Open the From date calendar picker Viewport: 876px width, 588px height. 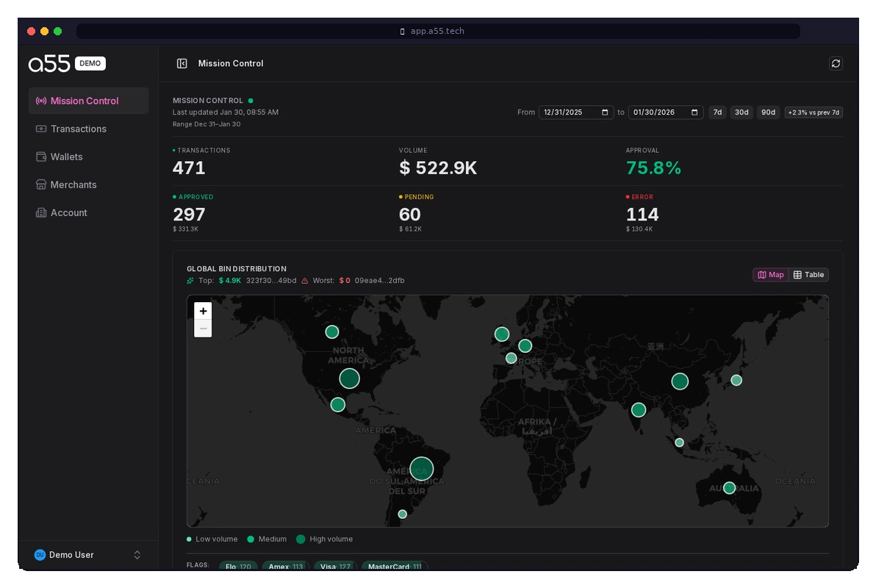coord(604,112)
